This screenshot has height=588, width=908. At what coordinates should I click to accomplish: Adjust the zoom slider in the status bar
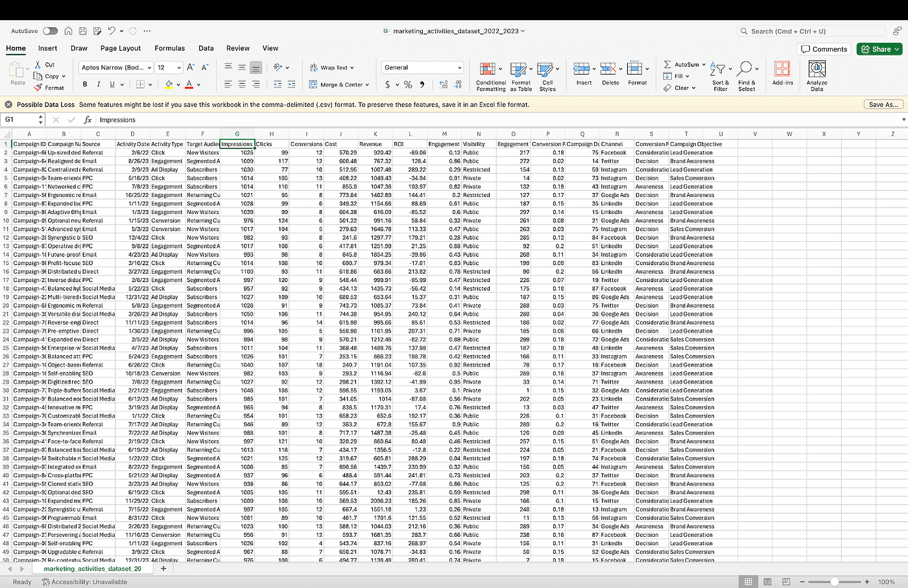point(834,582)
